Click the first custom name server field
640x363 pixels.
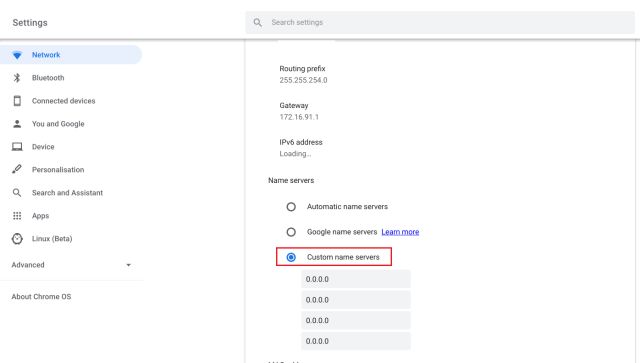[x=356, y=279]
